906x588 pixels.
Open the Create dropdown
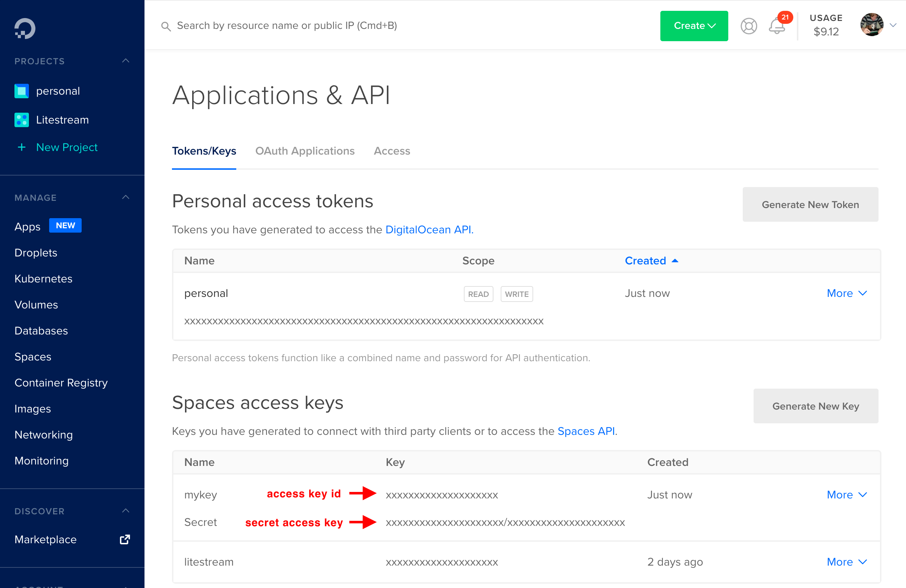pyautogui.click(x=694, y=26)
